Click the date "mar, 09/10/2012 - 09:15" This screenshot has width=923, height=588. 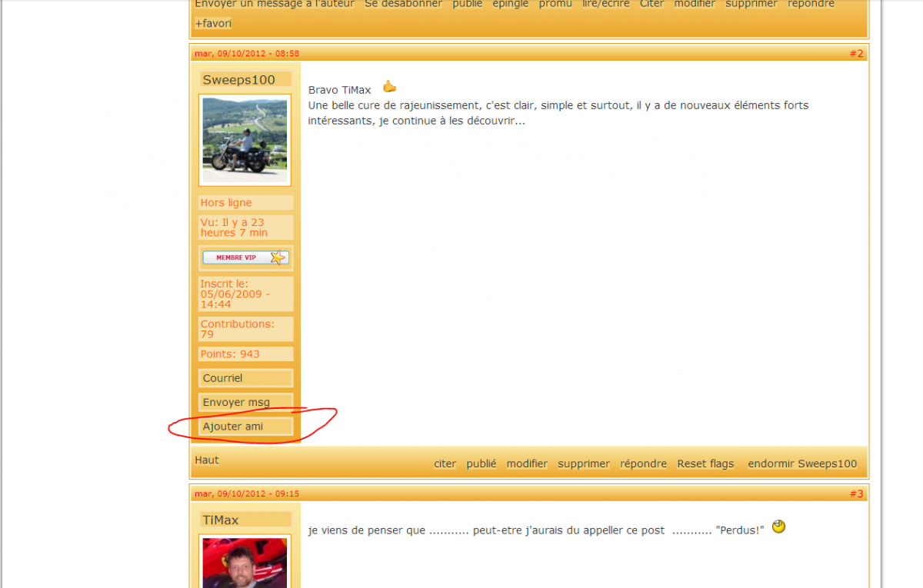(x=247, y=493)
